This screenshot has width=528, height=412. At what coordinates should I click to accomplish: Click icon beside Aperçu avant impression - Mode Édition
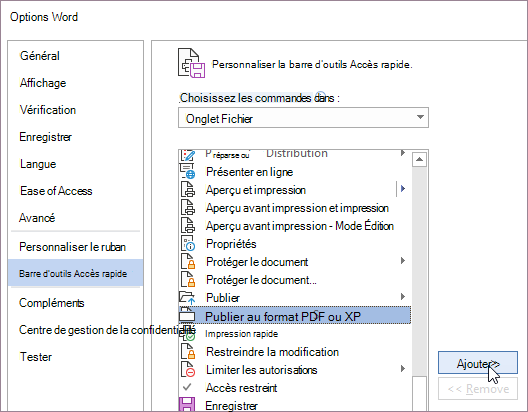tap(188, 226)
